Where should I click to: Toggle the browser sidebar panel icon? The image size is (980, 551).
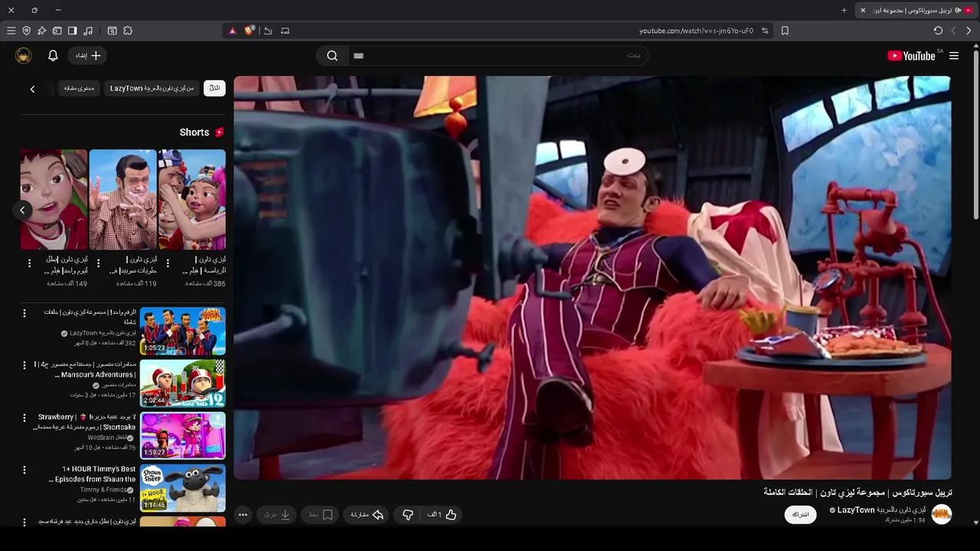[x=72, y=31]
